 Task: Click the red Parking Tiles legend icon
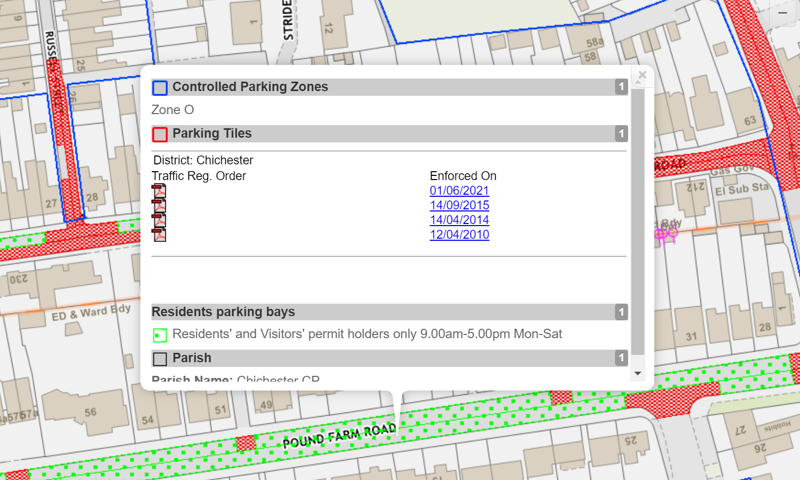(x=160, y=134)
